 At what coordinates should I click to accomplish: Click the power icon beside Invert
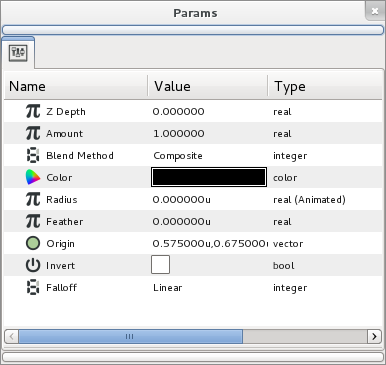point(33,265)
